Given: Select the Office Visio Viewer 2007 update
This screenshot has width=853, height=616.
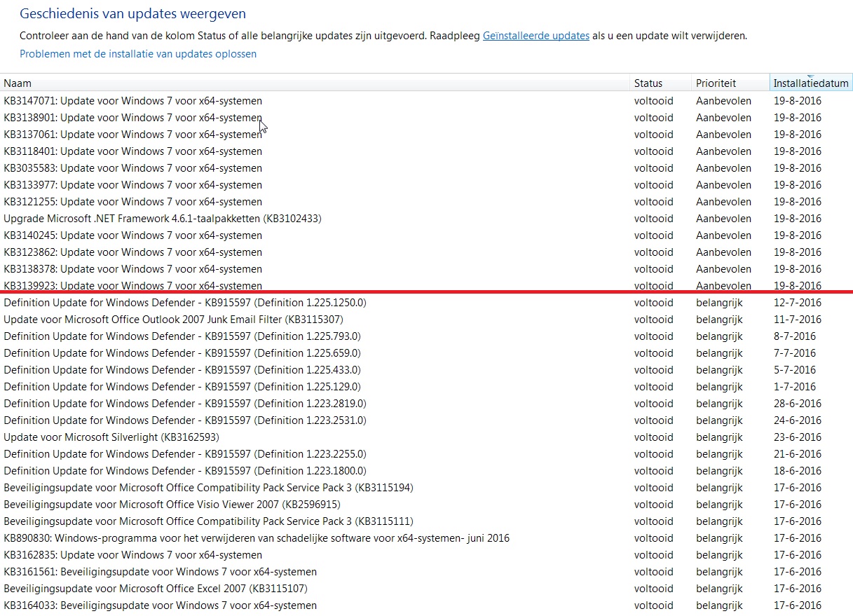Looking at the screenshot, I should (x=426, y=505).
